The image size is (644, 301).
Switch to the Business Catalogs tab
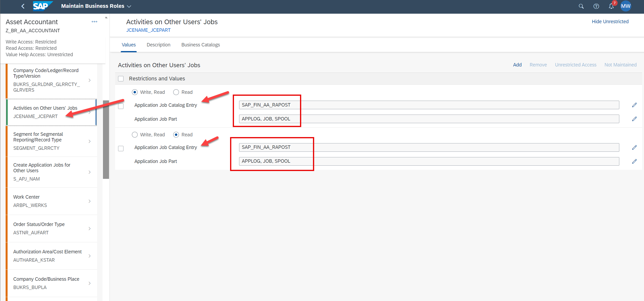tap(200, 45)
